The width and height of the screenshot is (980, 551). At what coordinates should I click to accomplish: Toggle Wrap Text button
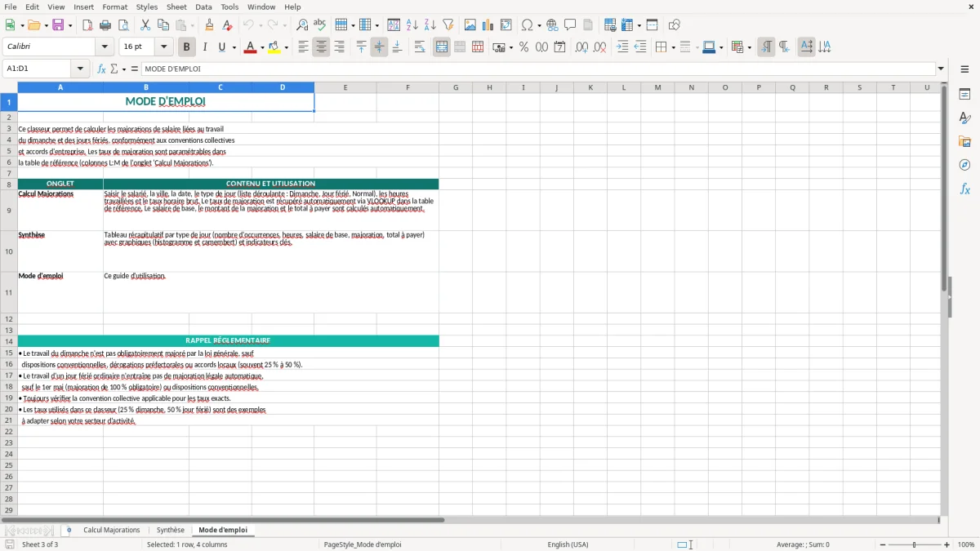419,47
